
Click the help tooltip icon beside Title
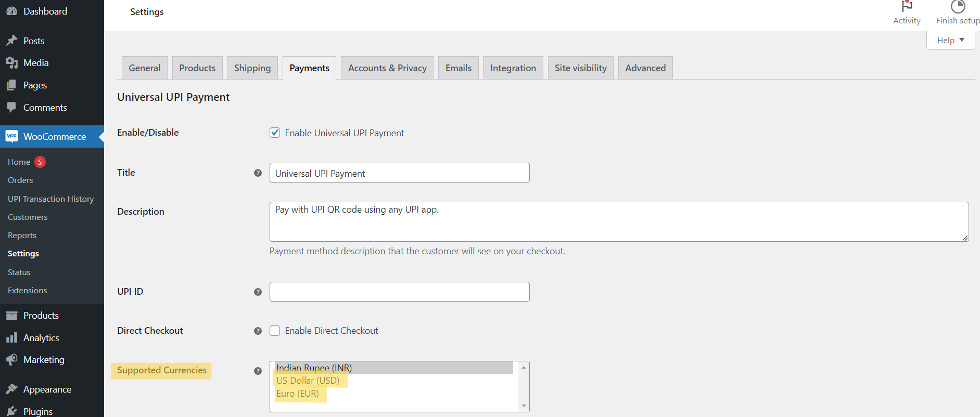point(258,173)
